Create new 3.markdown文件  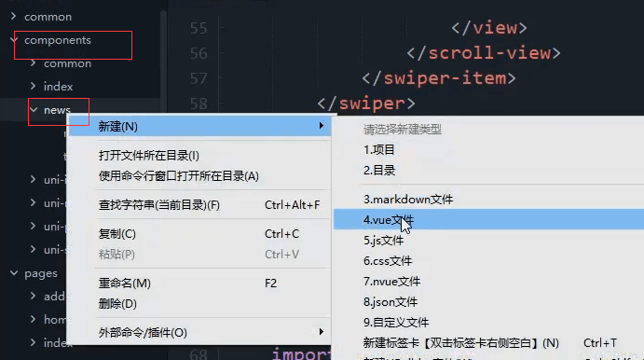tap(408, 200)
